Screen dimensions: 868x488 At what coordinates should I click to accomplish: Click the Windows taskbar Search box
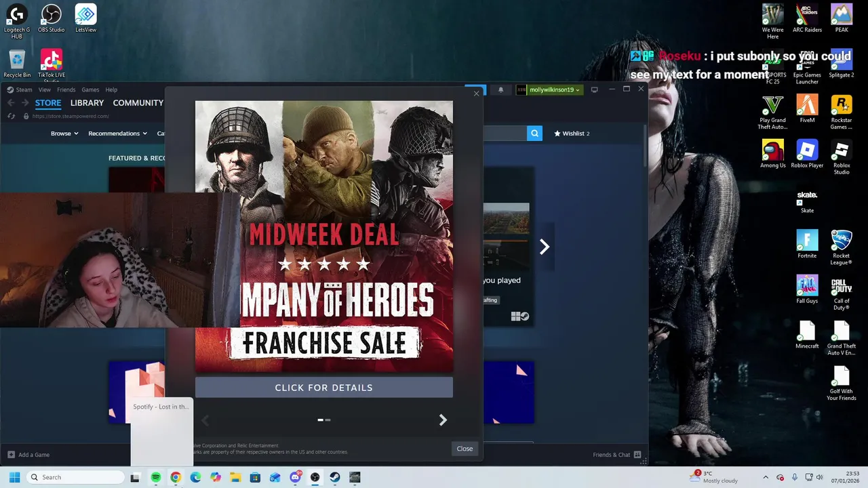click(75, 477)
